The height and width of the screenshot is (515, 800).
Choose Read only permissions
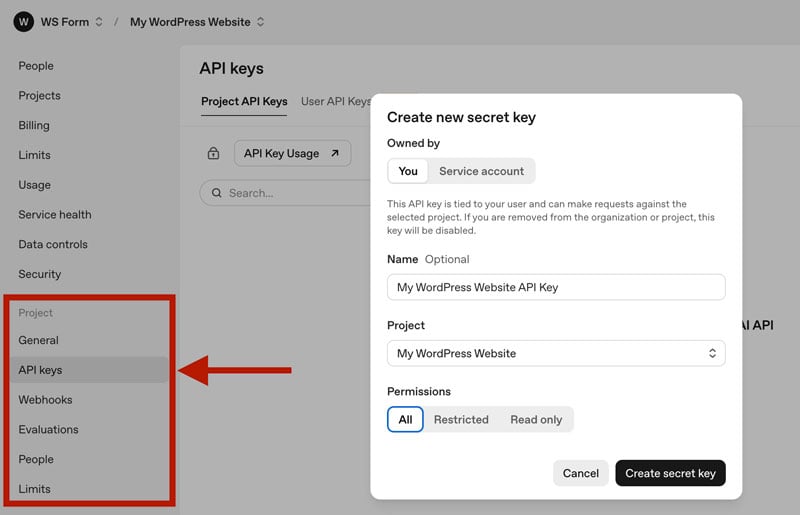536,420
